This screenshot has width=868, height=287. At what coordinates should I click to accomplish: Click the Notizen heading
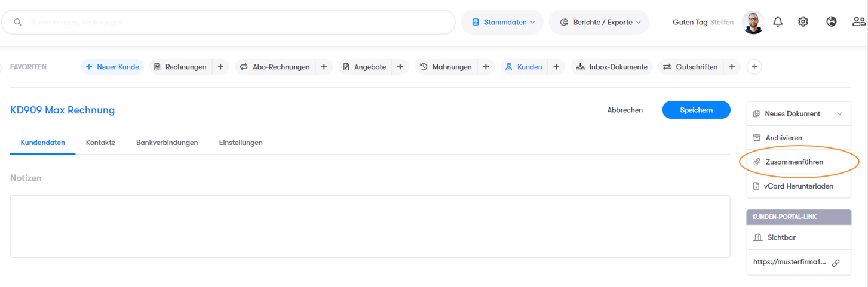[26, 178]
